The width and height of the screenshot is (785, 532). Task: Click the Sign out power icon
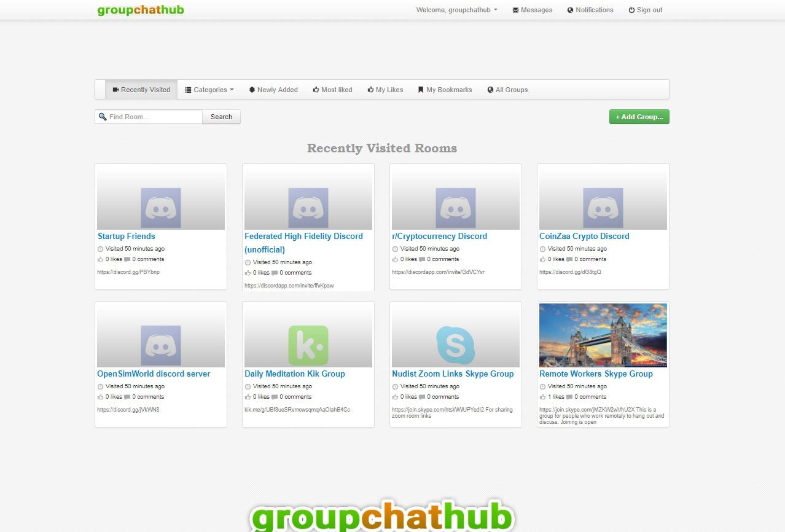click(x=633, y=10)
